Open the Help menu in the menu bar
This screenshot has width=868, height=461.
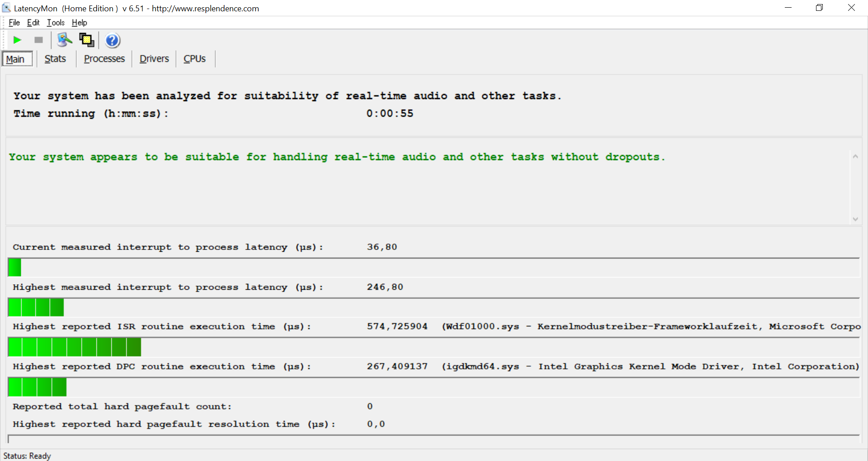click(79, 23)
